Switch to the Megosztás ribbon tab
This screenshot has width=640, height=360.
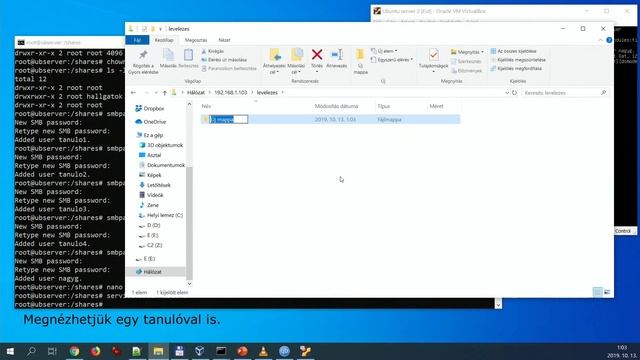(196, 40)
